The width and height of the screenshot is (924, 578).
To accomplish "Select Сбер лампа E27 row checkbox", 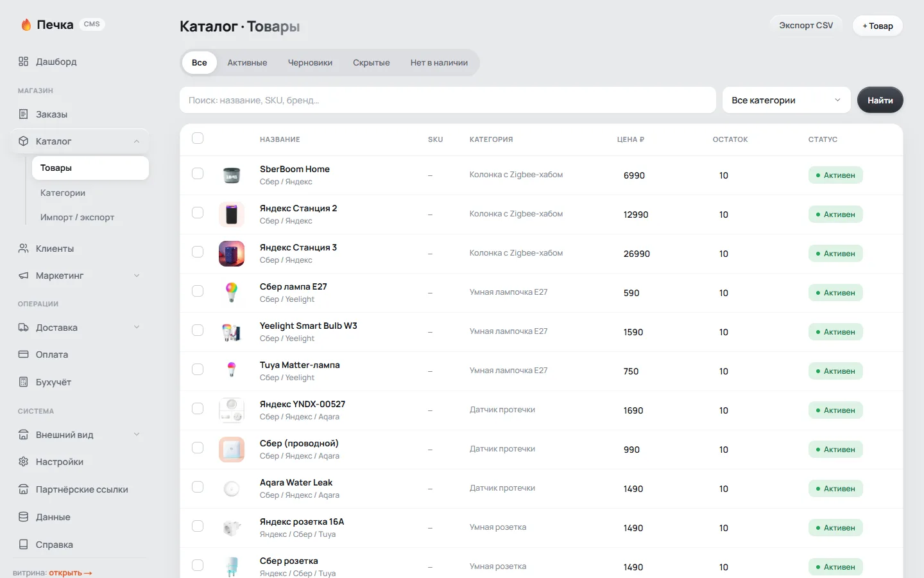I will (198, 291).
